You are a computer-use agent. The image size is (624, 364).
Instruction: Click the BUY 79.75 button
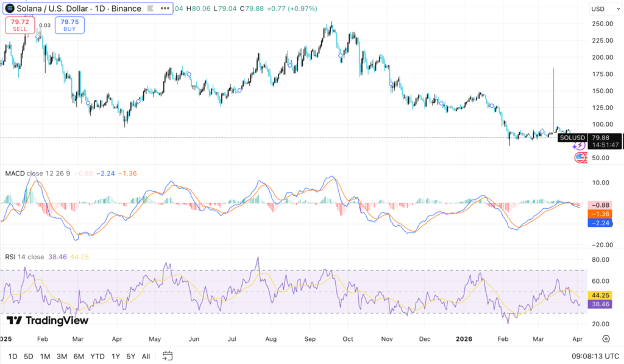[x=69, y=26]
